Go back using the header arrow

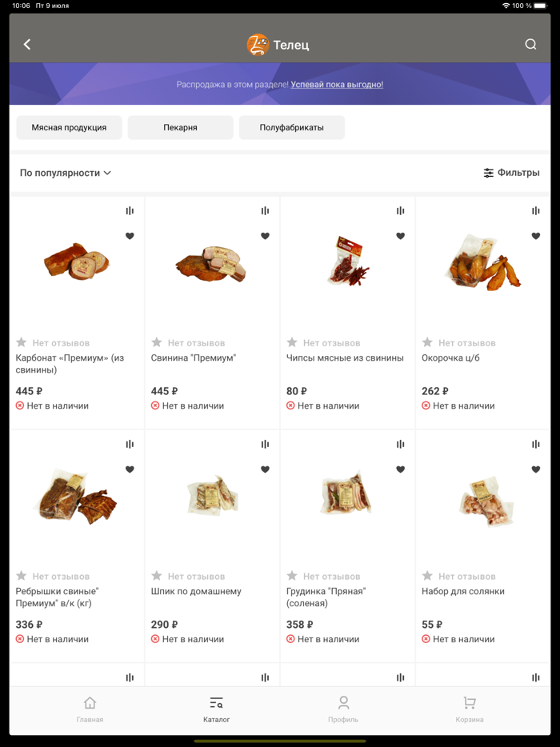pyautogui.click(x=27, y=45)
